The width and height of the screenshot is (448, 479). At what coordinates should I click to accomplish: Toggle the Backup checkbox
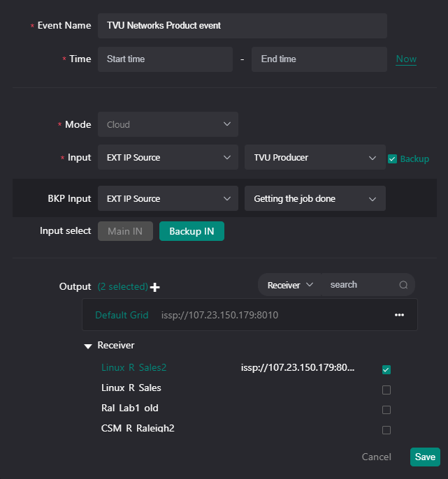pyautogui.click(x=392, y=159)
